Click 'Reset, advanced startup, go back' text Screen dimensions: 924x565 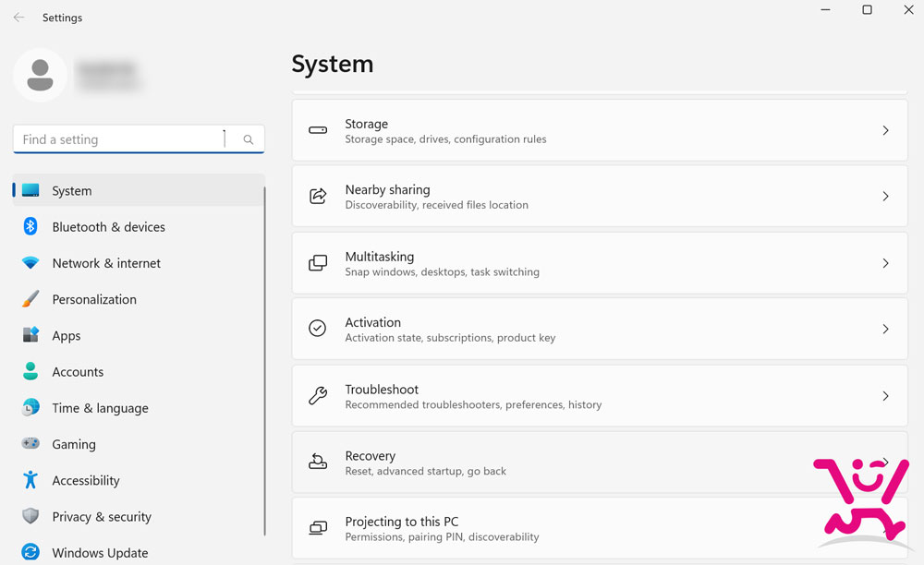pos(425,472)
